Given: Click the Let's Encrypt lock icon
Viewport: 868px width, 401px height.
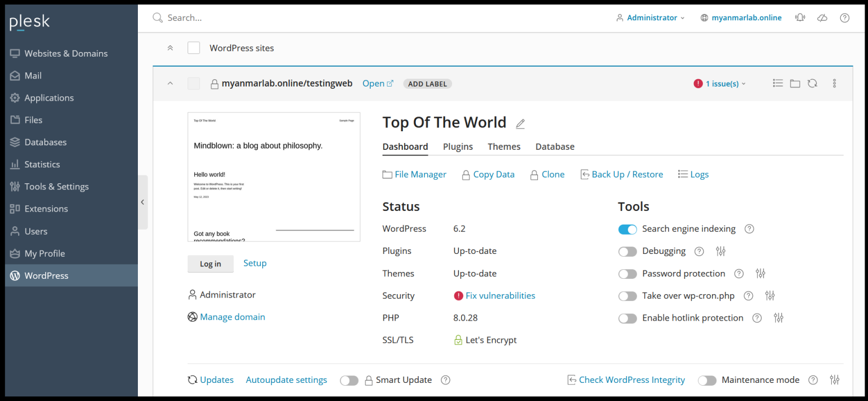Looking at the screenshot, I should coord(458,340).
